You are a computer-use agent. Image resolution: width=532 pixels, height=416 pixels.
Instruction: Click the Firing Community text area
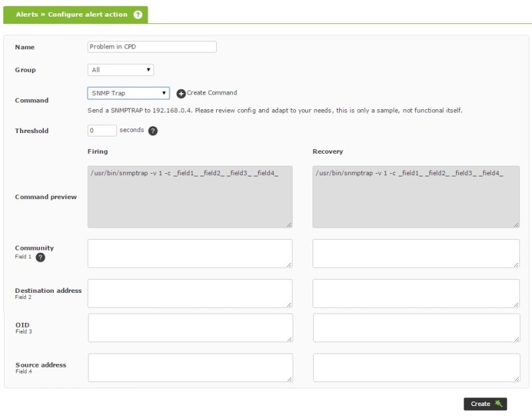click(x=190, y=254)
